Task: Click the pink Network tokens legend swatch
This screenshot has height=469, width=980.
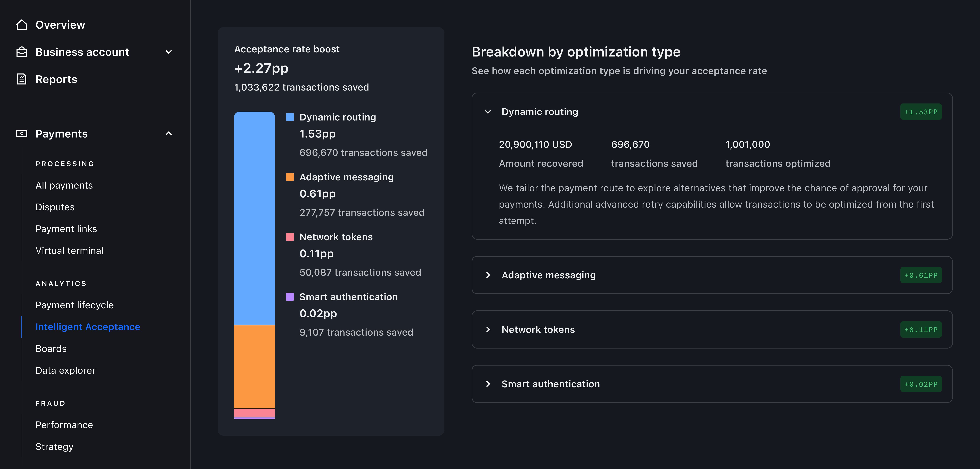Action: click(x=290, y=237)
